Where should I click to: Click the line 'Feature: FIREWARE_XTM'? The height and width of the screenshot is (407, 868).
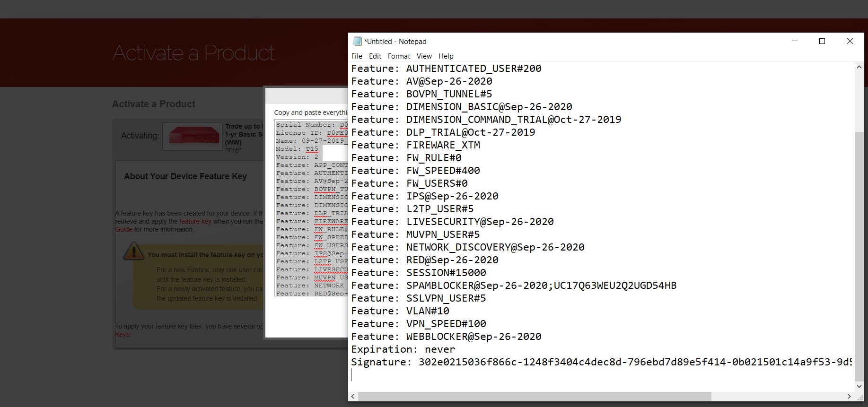click(x=415, y=145)
